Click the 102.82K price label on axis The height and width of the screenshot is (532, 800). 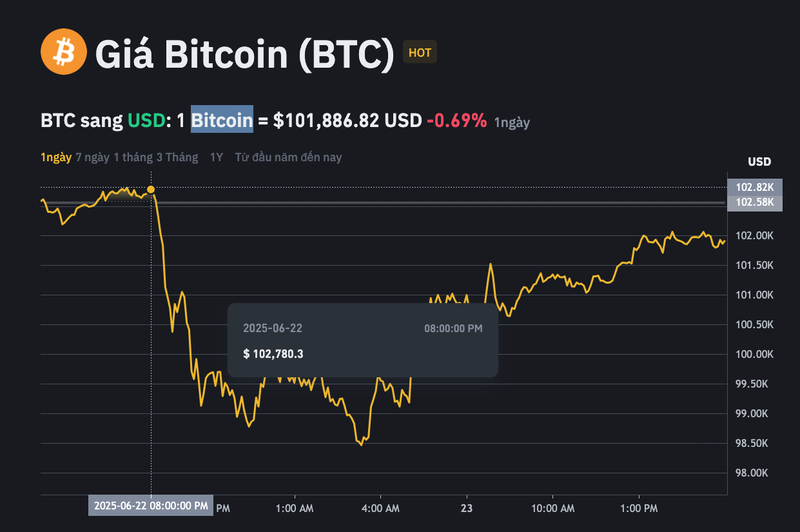(x=755, y=188)
